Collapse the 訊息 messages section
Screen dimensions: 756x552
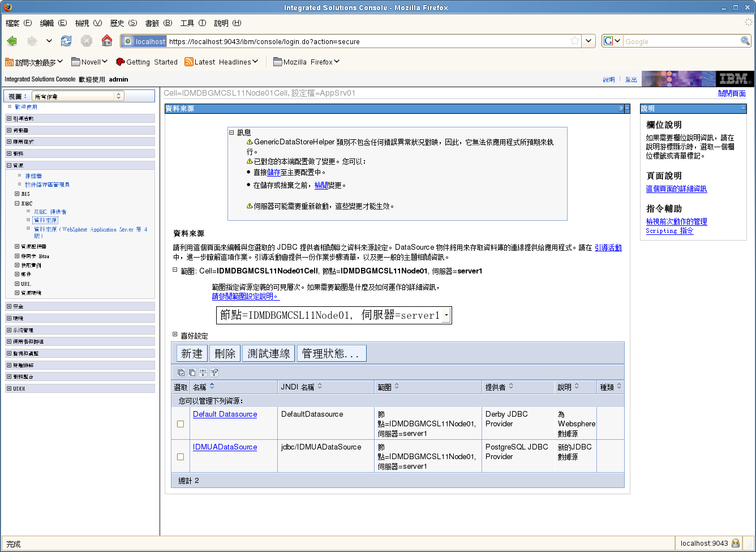click(x=231, y=132)
